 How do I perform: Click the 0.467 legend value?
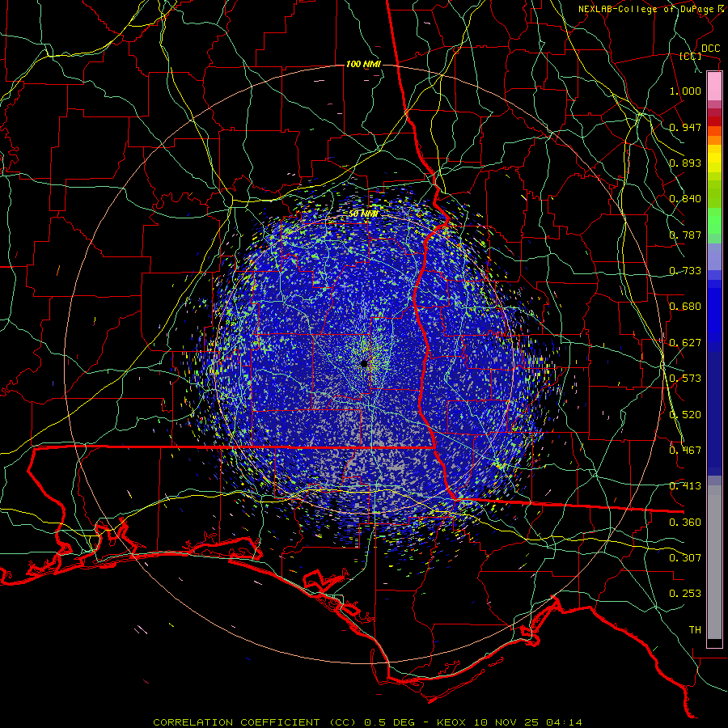pos(685,451)
